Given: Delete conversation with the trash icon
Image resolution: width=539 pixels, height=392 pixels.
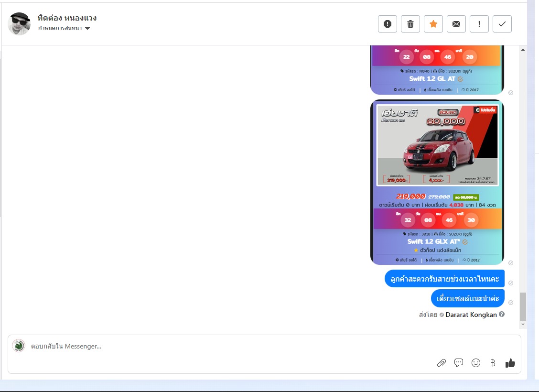Looking at the screenshot, I should tap(410, 24).
